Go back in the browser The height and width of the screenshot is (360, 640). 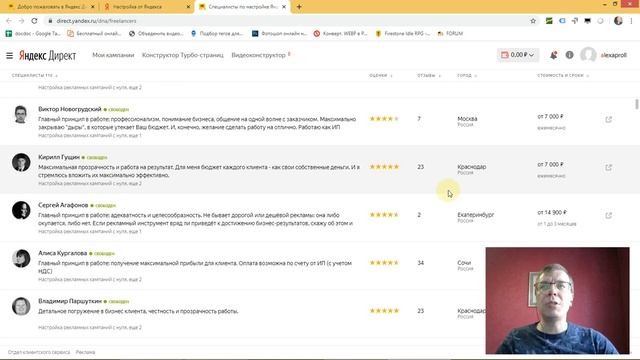pos(9,21)
